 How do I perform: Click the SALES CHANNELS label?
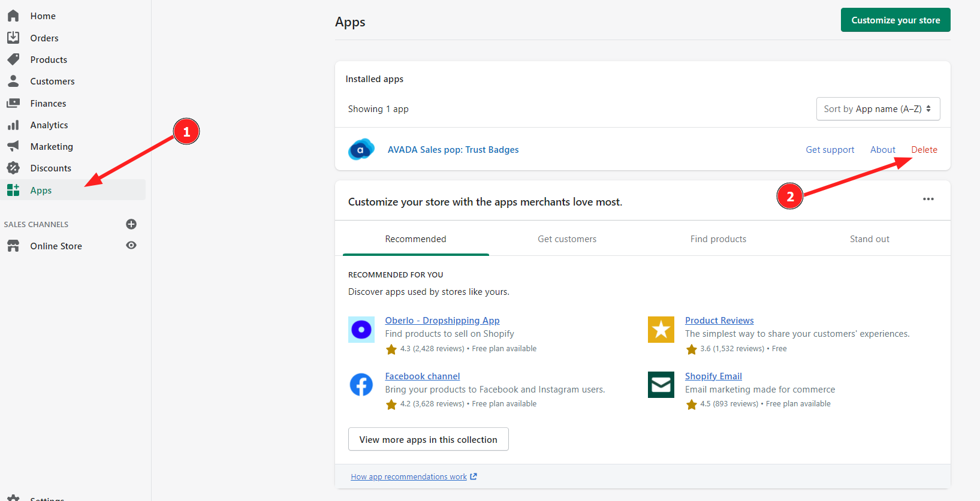pos(36,225)
